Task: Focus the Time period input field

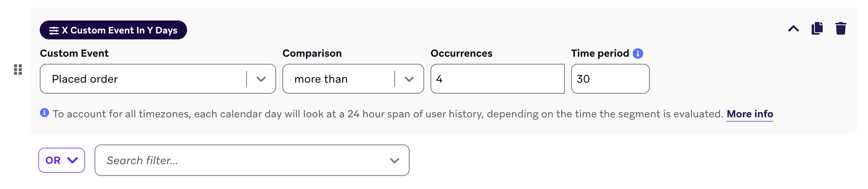Action: pos(610,79)
